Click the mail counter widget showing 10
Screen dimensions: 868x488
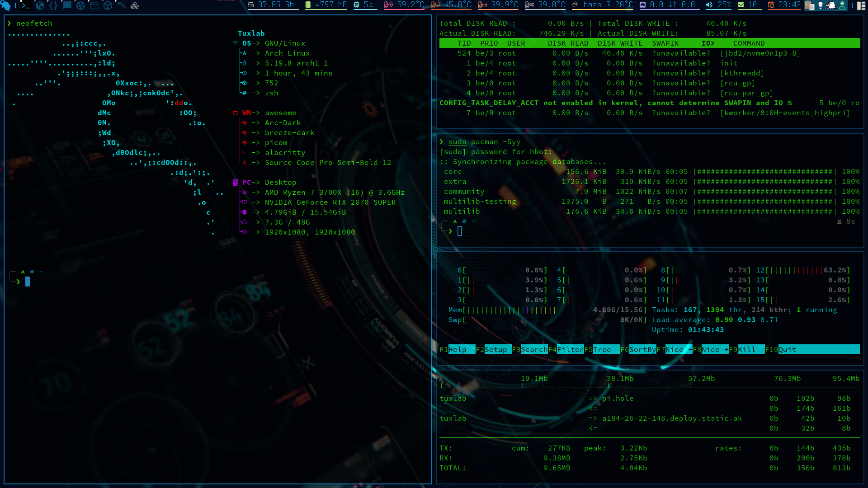[748, 5]
